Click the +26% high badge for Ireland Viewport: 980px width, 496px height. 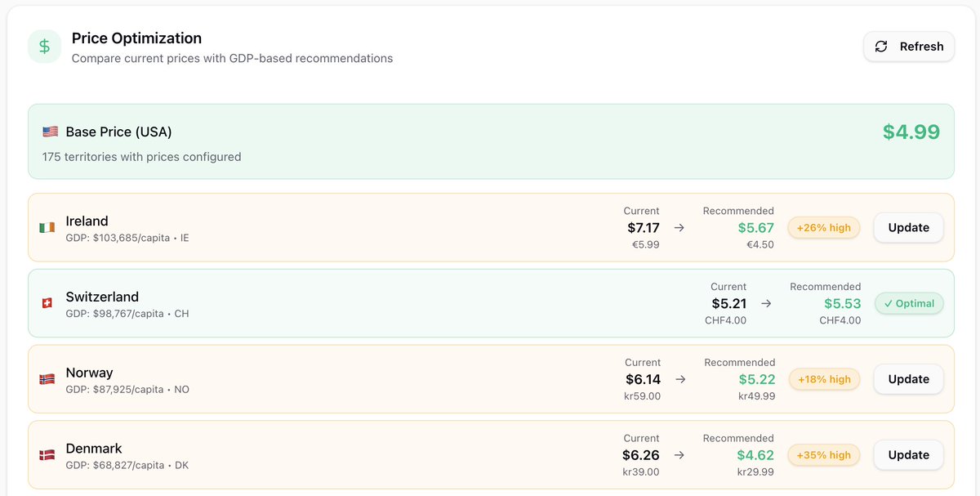pyautogui.click(x=823, y=227)
